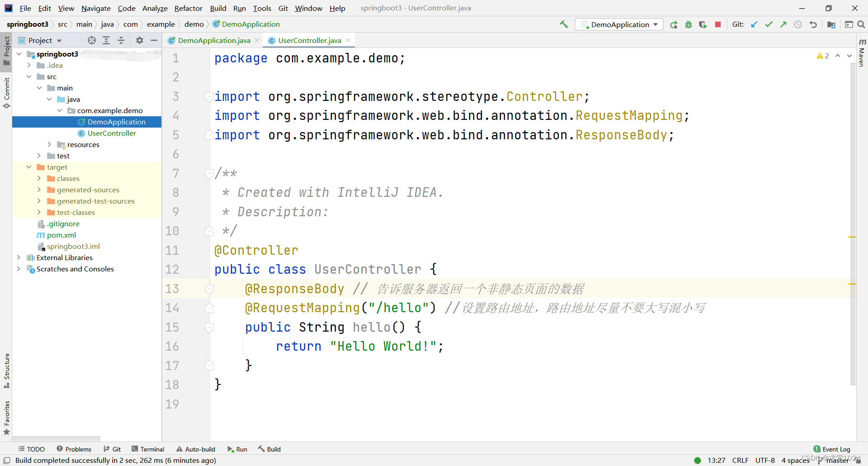Collapse the springboot3 root node
Image resolution: width=868 pixels, height=466 pixels.
(19, 54)
